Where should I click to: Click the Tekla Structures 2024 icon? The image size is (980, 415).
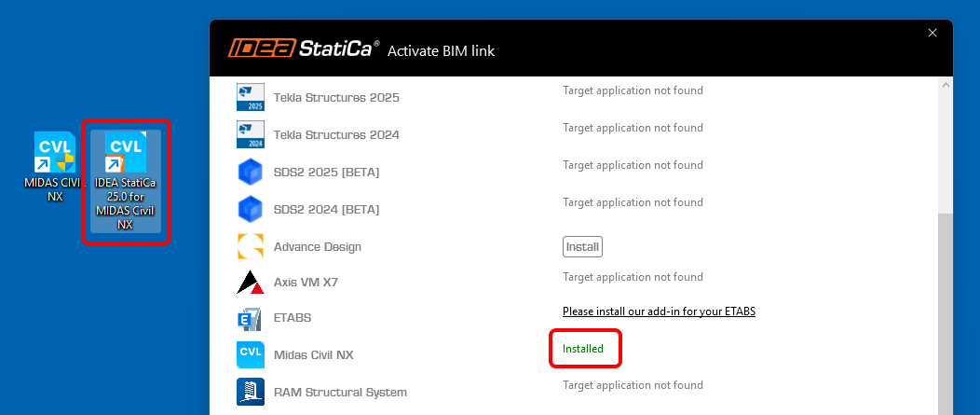click(x=251, y=134)
